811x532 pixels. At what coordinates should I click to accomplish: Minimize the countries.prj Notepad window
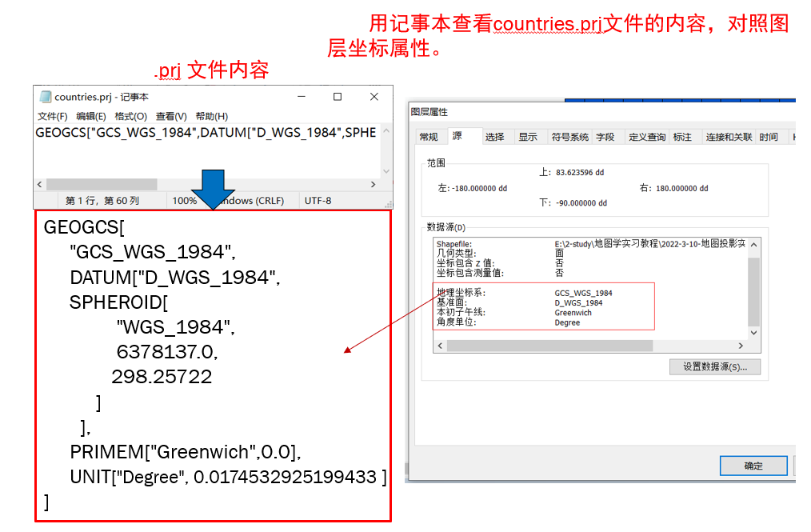click(302, 97)
